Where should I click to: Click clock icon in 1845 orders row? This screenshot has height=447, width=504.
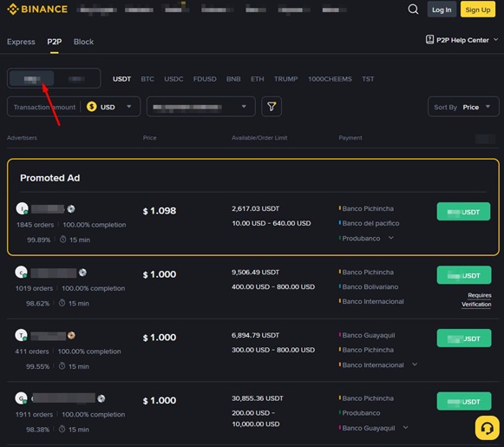[x=63, y=240]
